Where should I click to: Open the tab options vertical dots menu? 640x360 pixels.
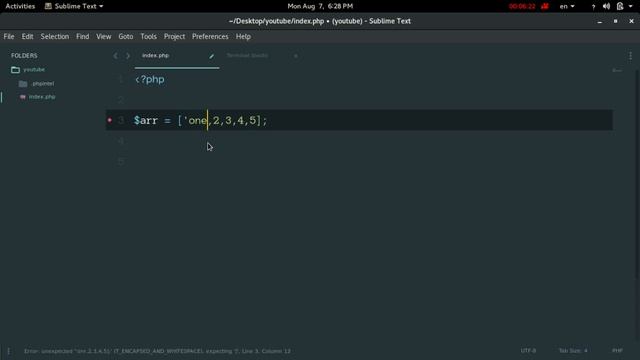[x=630, y=56]
